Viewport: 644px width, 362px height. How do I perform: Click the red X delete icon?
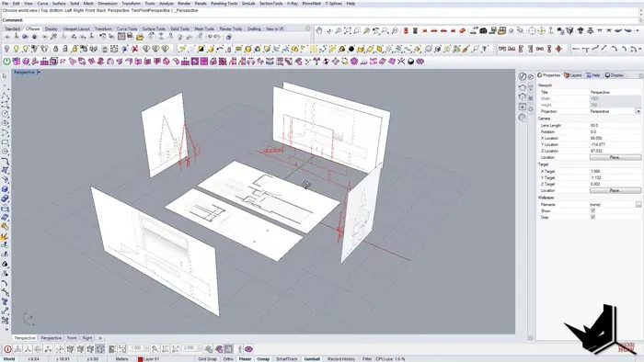[134, 49]
